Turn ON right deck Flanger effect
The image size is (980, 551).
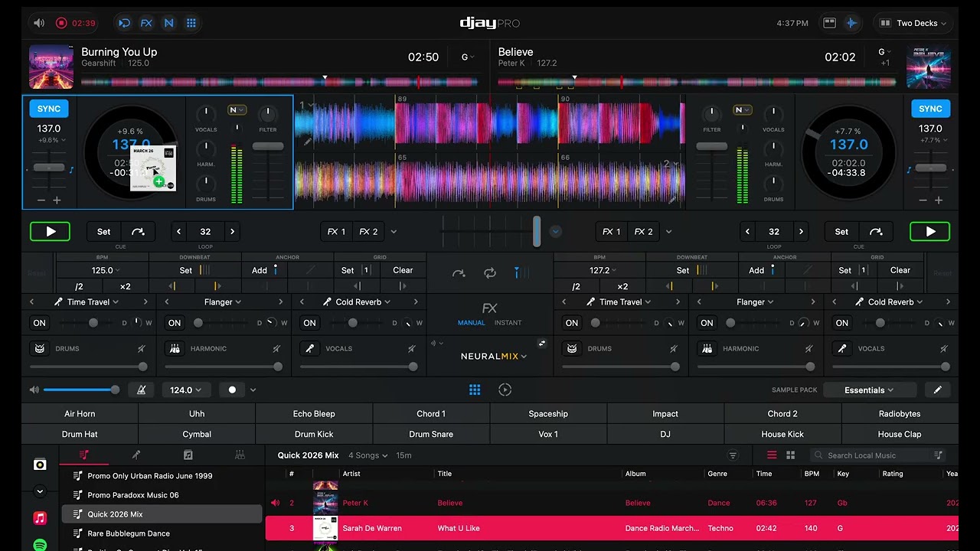pos(707,323)
